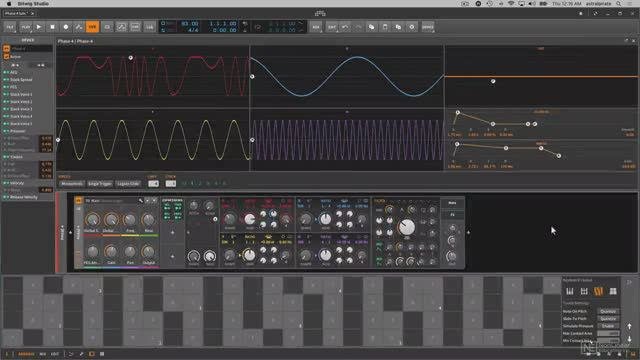Viewport: 640px width, 360px height.
Task: Open the Slide To Pitch dropdown
Action: click(608, 319)
